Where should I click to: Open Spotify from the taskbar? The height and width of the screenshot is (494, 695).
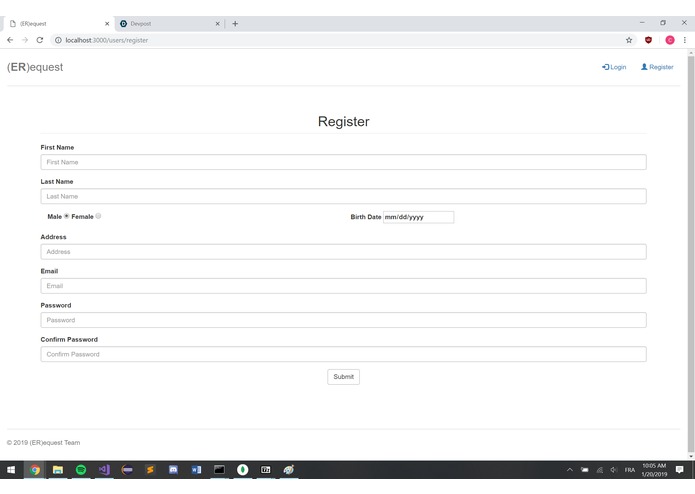tap(81, 470)
